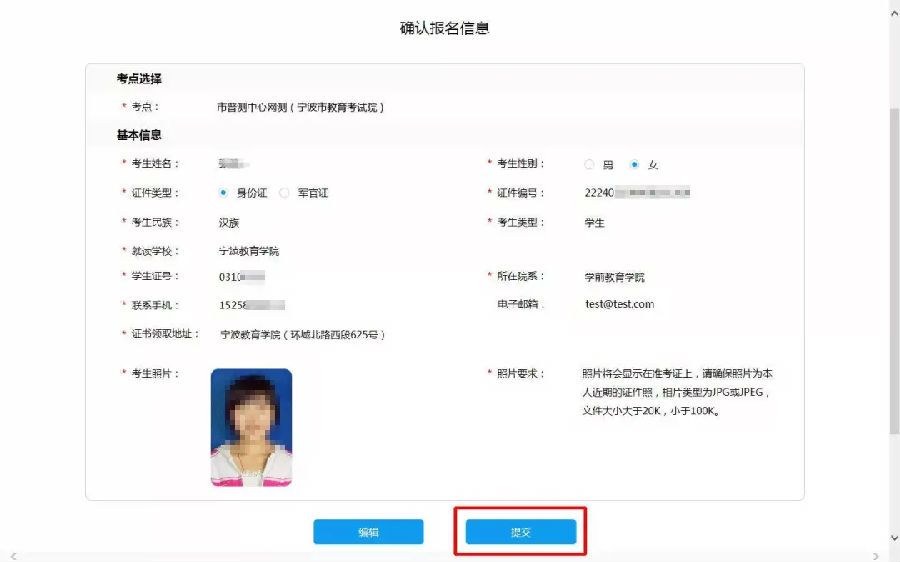This screenshot has height=562, width=900.
Task: Click the 学前教育学院 department value
Action: pyautogui.click(x=614, y=277)
